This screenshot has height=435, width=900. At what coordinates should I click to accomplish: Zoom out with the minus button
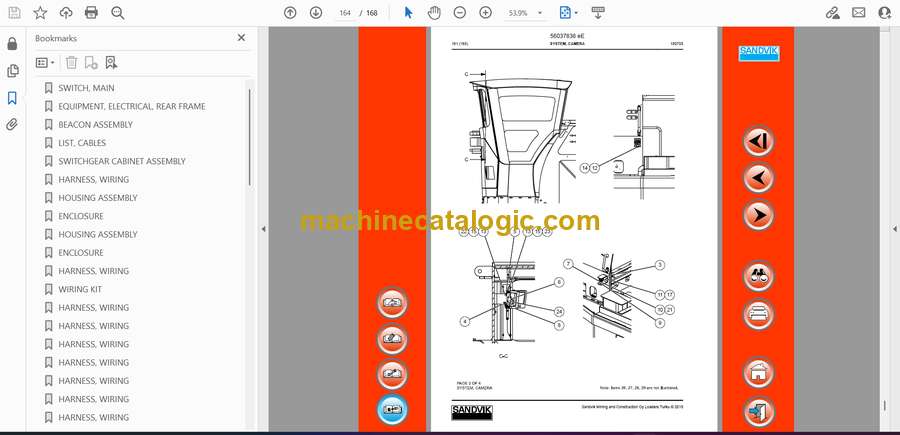coord(460,13)
